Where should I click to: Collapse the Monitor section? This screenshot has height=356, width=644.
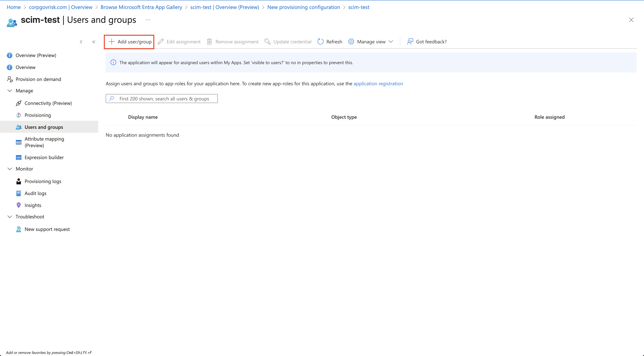(10, 169)
